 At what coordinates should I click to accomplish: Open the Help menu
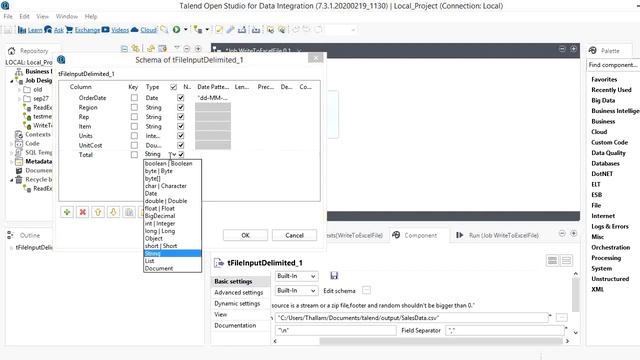91,16
